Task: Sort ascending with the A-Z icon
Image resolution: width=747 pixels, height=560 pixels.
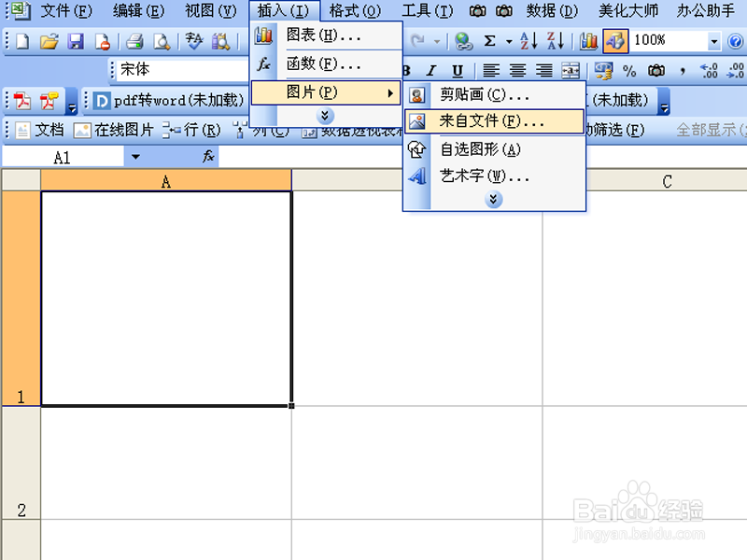Action: [529, 41]
